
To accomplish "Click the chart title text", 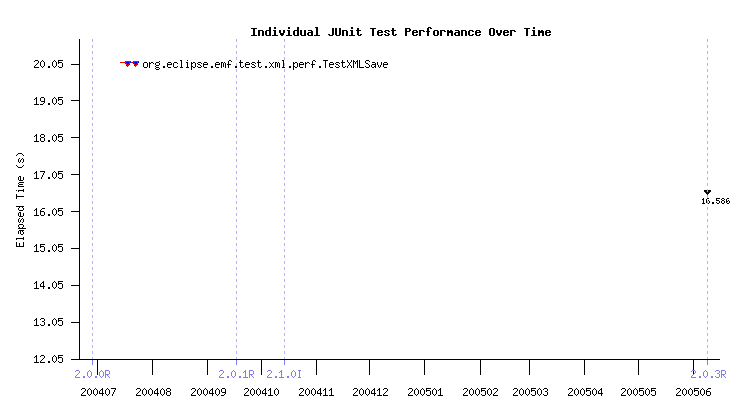I will [400, 32].
